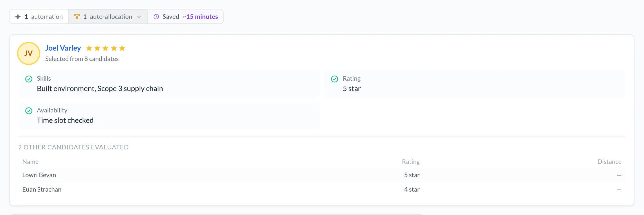Click the '5 star' value under Rating

(352, 89)
